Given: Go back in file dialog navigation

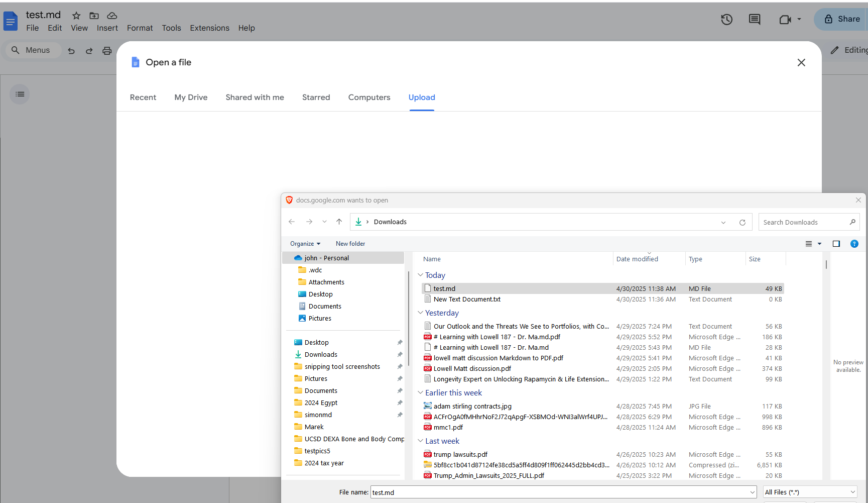Looking at the screenshot, I should pos(292,222).
